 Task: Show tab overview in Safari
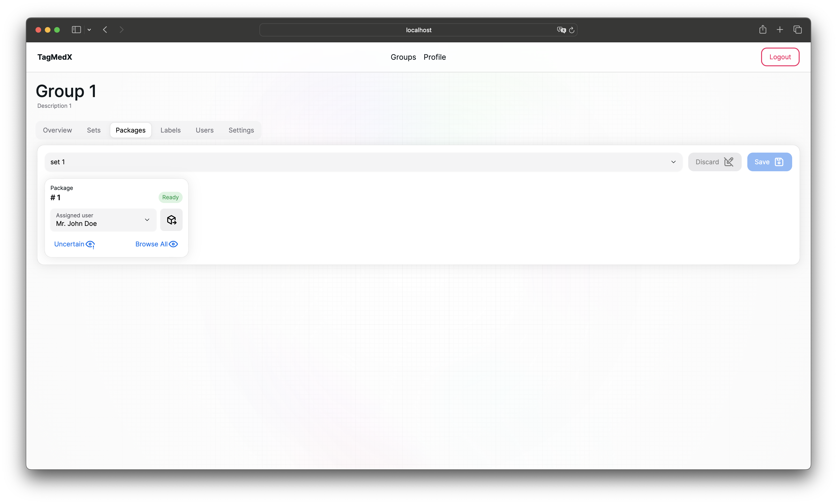tap(798, 30)
